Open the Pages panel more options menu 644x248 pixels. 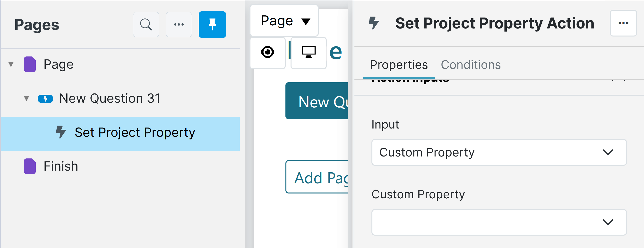click(179, 25)
